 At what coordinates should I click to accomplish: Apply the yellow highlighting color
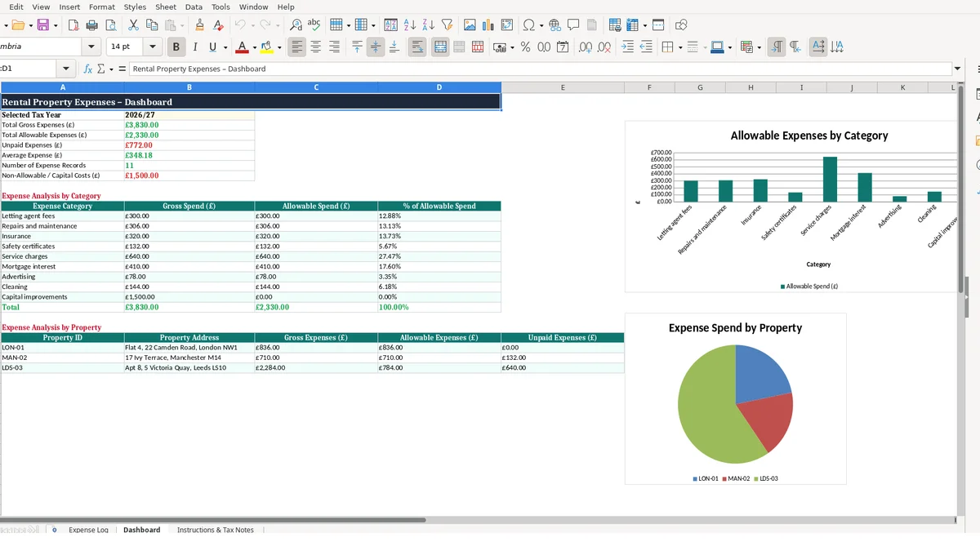click(267, 47)
